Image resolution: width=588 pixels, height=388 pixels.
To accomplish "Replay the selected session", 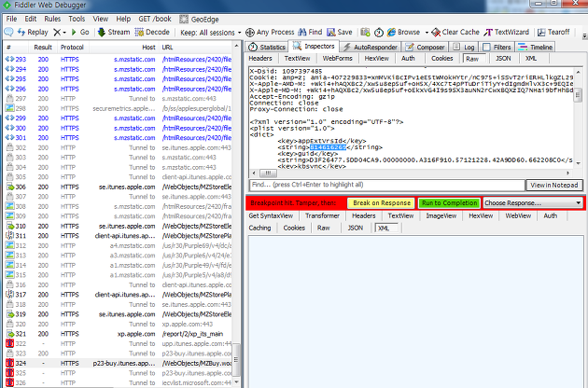I will [x=33, y=33].
